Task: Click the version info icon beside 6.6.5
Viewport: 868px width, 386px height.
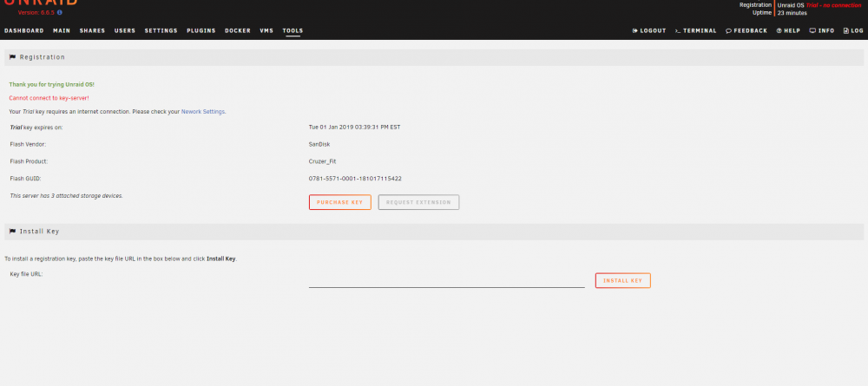Action: click(x=60, y=13)
